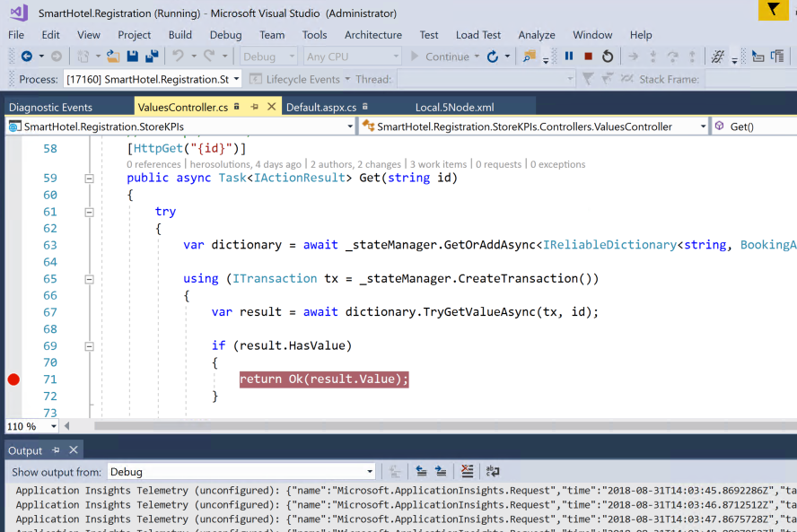Go to next message in Output
This screenshot has height=532, width=797.
[x=441, y=472]
